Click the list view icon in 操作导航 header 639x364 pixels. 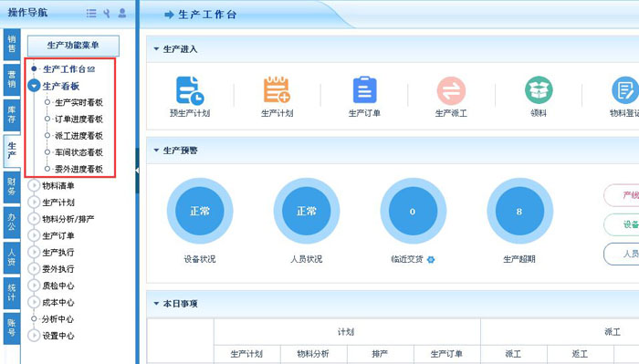(91, 14)
